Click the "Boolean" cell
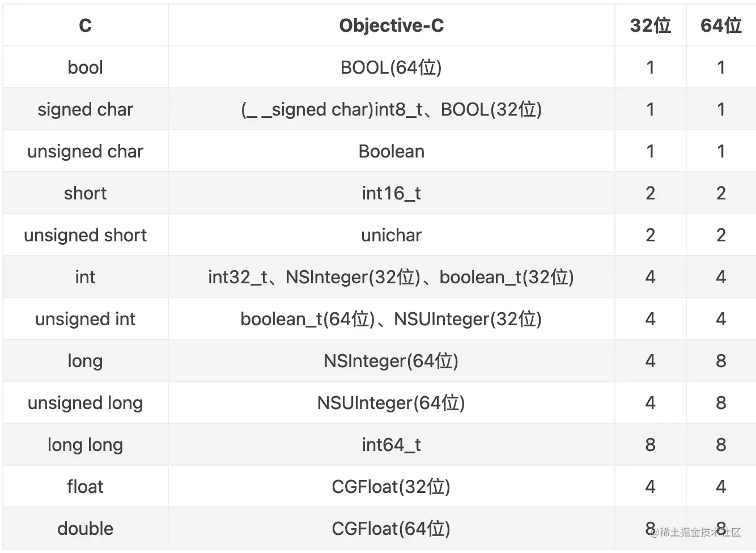The image size is (756, 553). [391, 151]
